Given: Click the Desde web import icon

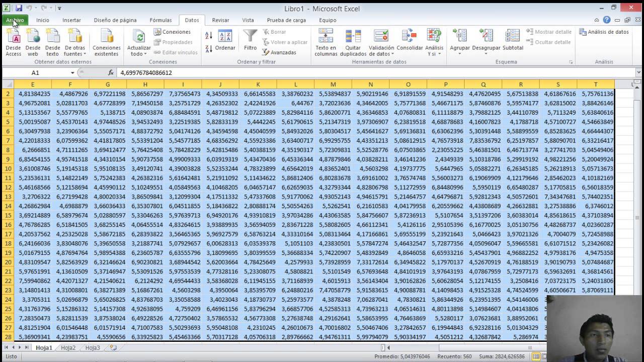Looking at the screenshot, I should pos(33,42).
